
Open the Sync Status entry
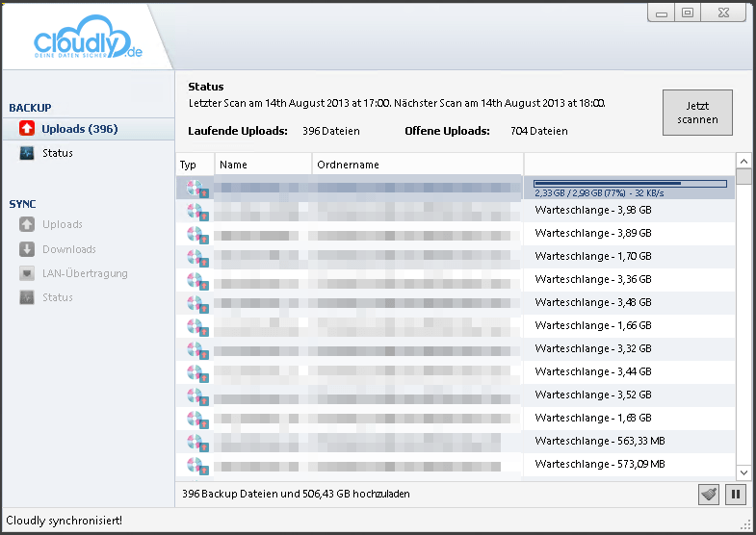point(58,297)
